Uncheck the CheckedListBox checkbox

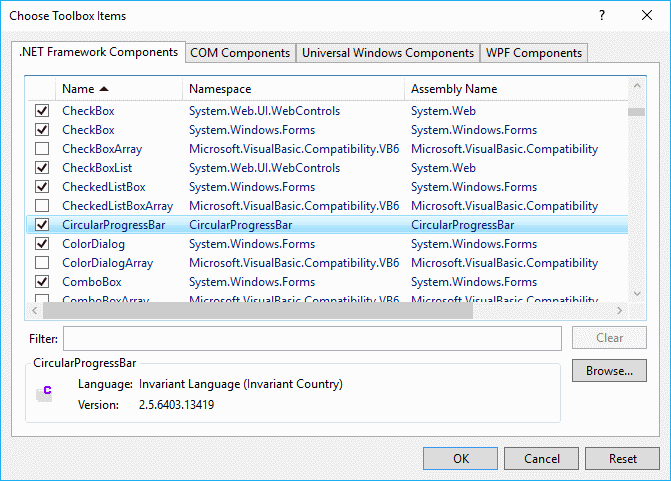[42, 187]
